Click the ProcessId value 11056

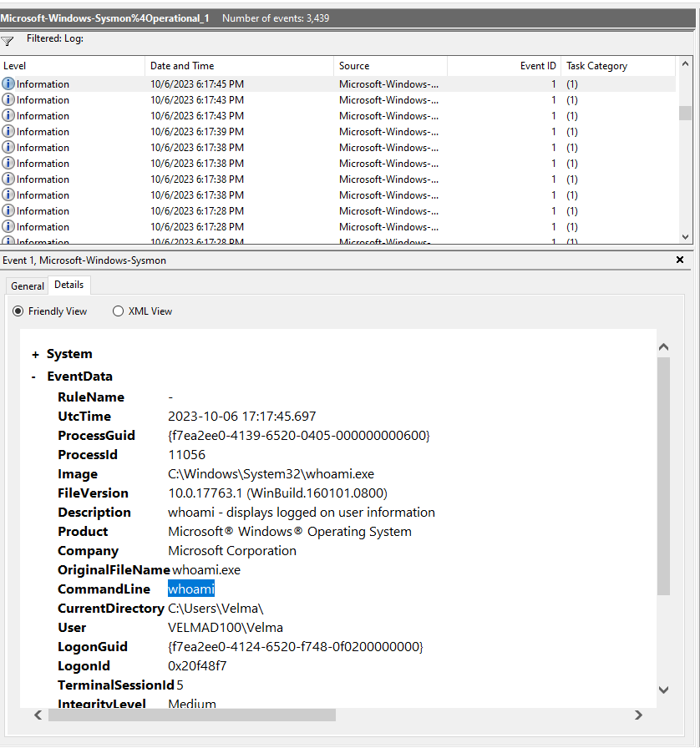(x=186, y=455)
